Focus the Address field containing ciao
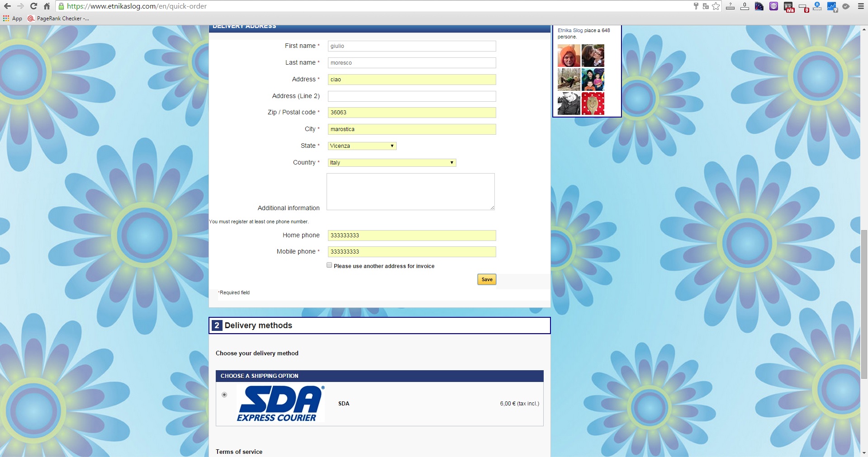The width and height of the screenshot is (868, 457). point(412,80)
